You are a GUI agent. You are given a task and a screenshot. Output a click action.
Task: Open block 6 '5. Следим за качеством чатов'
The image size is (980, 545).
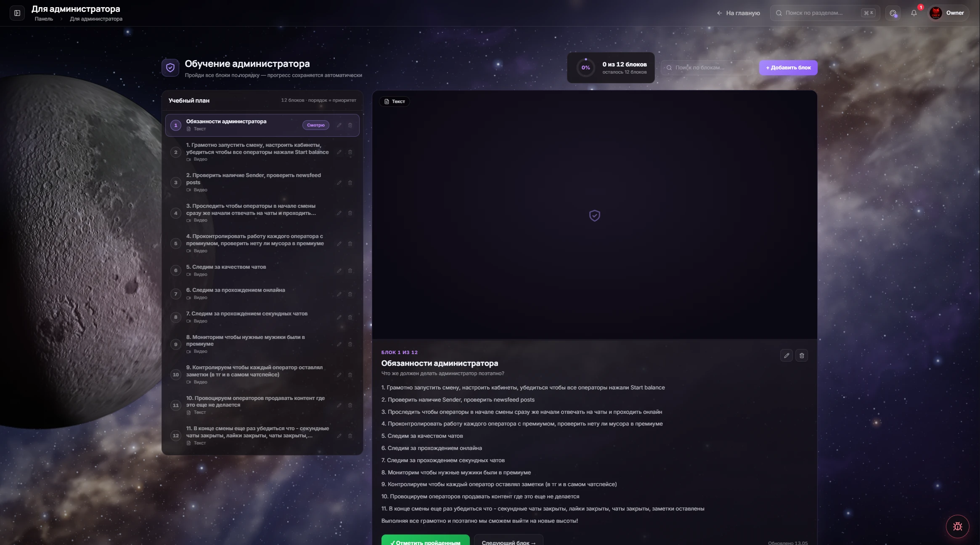(x=262, y=270)
